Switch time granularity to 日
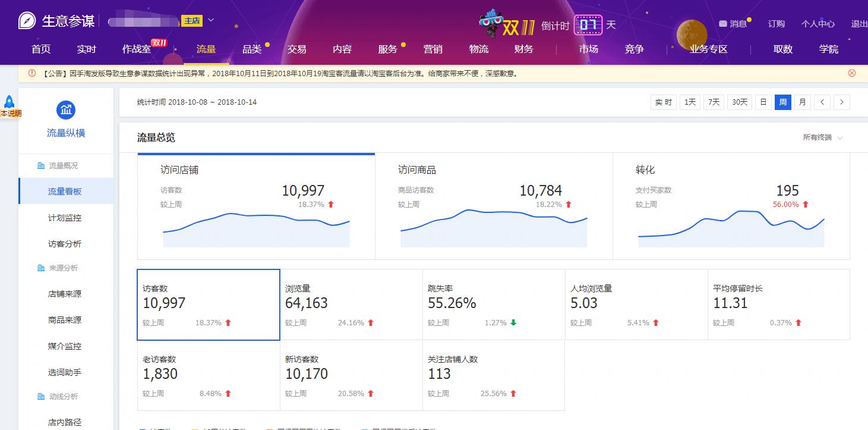The image size is (868, 430). 763,102
